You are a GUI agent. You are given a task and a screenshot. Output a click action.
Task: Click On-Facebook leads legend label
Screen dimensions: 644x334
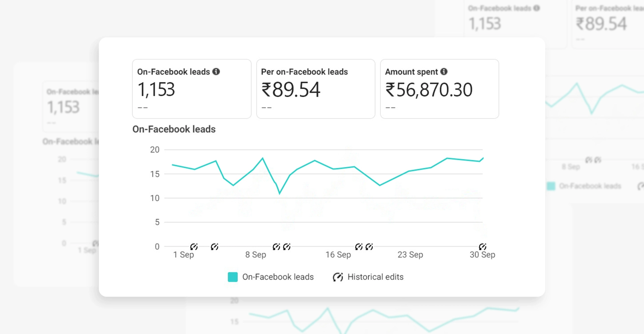coord(278,277)
